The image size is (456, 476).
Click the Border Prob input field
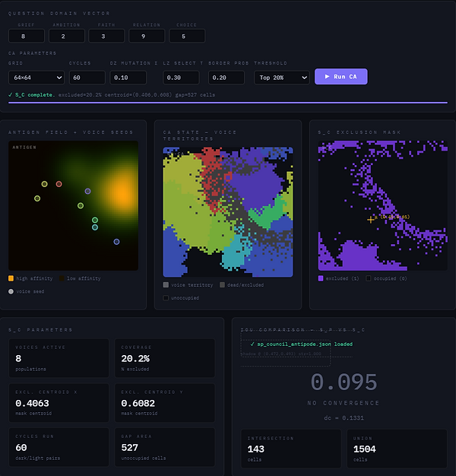[x=226, y=78]
